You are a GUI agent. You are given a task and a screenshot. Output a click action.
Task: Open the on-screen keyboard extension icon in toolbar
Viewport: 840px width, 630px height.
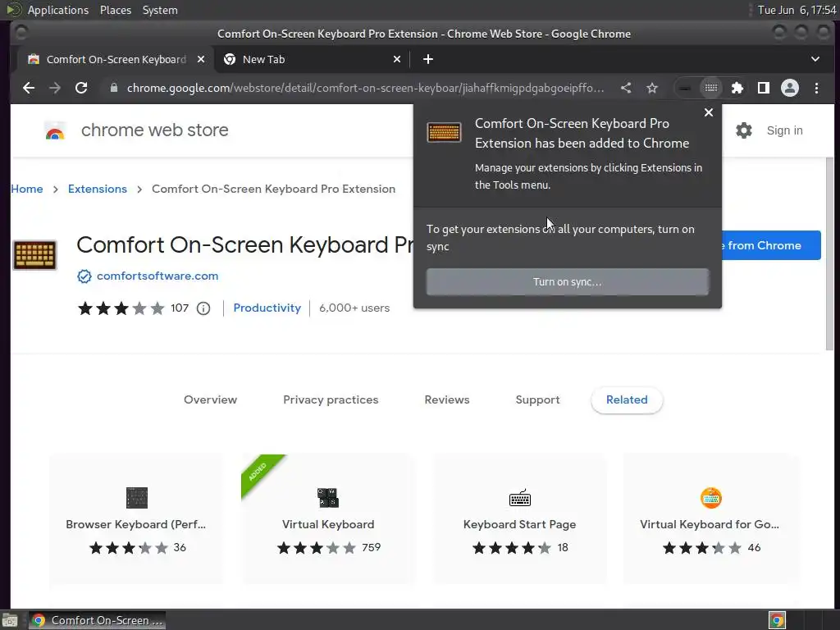(711, 88)
